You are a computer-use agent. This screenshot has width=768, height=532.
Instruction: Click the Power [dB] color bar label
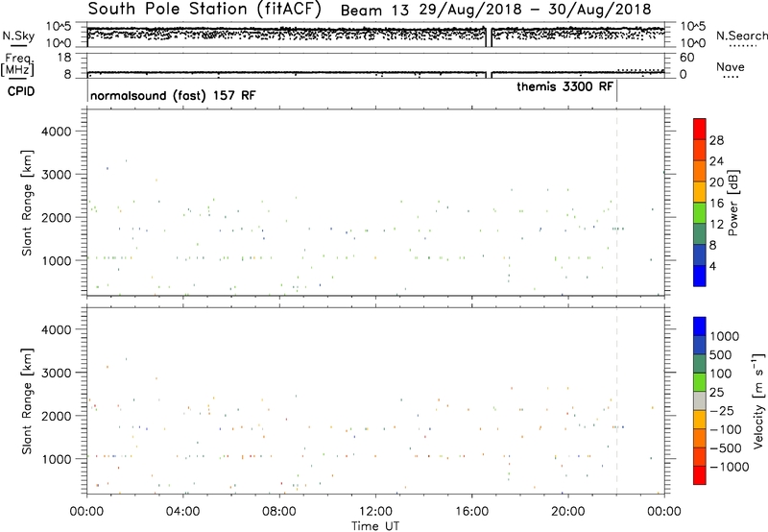732,203
